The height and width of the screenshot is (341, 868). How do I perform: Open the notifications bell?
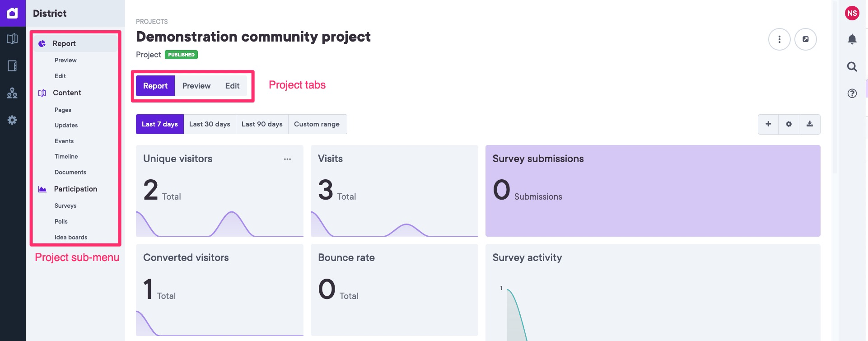click(852, 40)
